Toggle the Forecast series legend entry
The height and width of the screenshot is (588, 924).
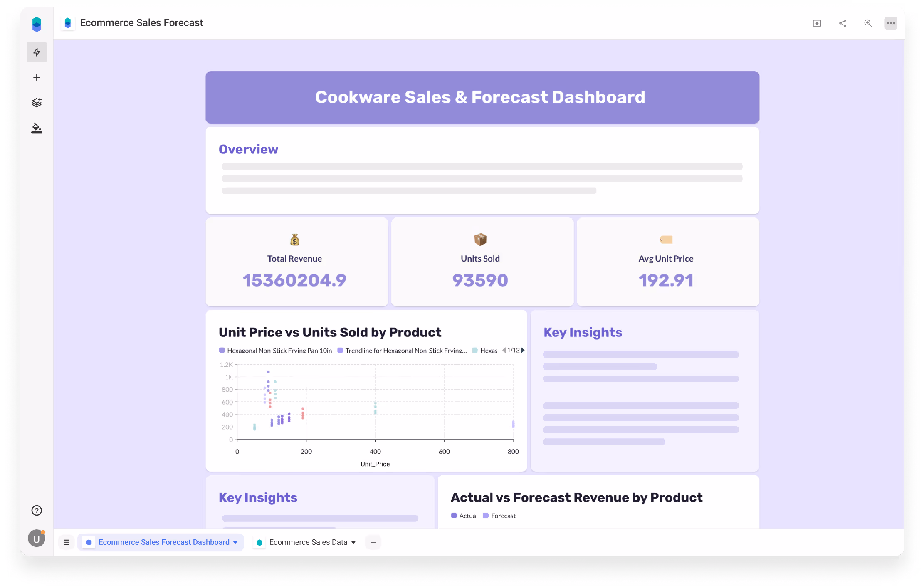499,516
